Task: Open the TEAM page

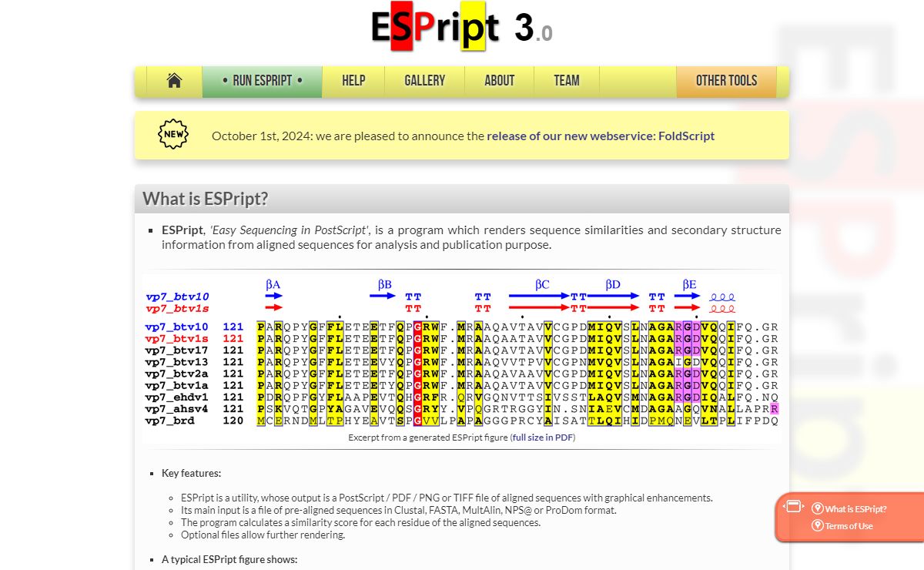Action: tap(567, 81)
